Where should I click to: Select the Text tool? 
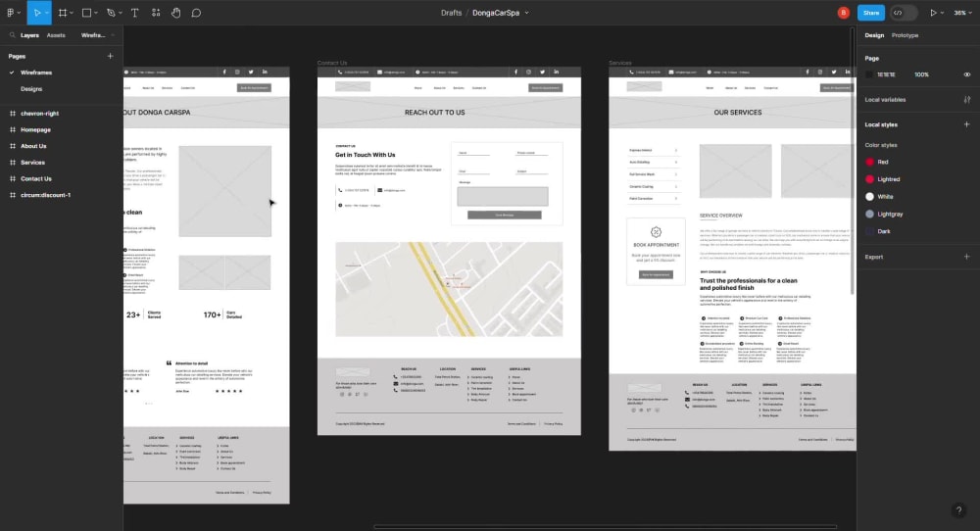[x=134, y=13]
